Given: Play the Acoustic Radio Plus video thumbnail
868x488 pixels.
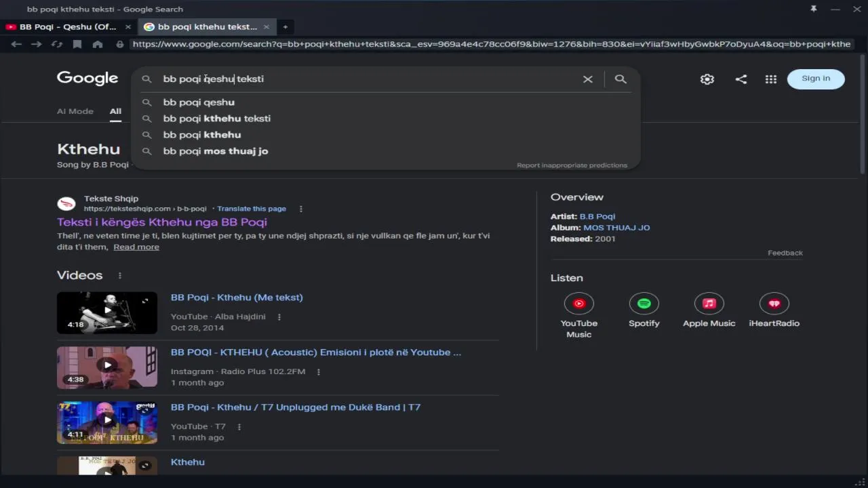Looking at the screenshot, I should [x=107, y=367].
